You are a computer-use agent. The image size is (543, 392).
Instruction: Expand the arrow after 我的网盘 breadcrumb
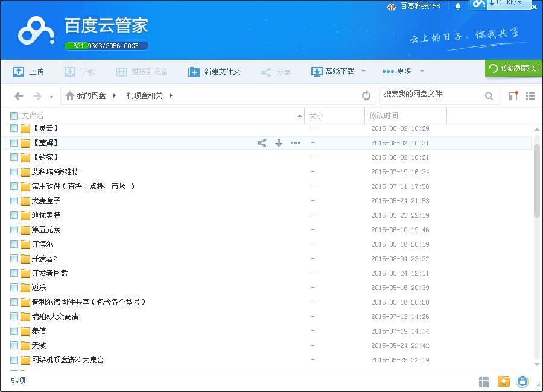(114, 95)
